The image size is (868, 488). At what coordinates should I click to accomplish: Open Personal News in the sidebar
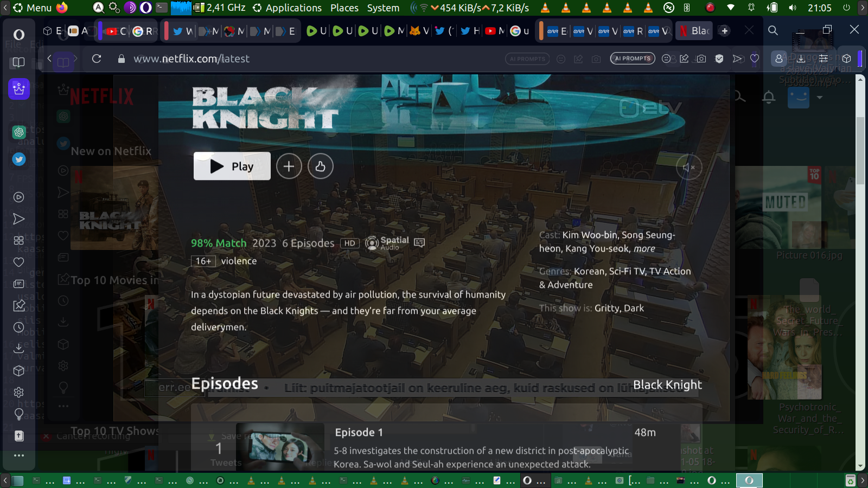click(x=19, y=284)
